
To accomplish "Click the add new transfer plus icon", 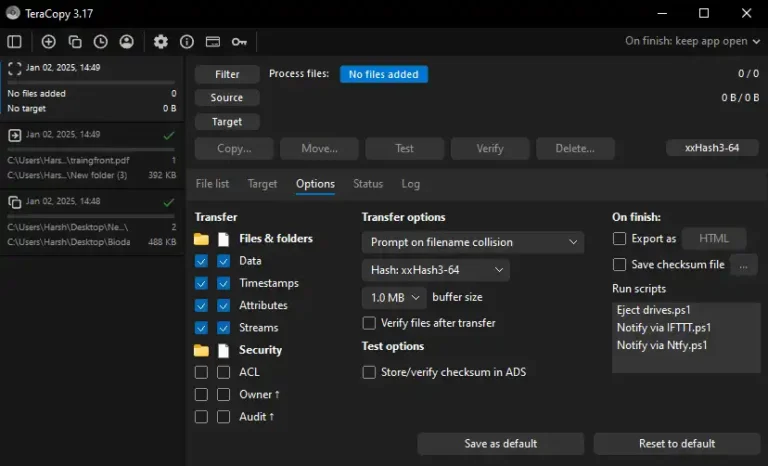I will pyautogui.click(x=48, y=42).
